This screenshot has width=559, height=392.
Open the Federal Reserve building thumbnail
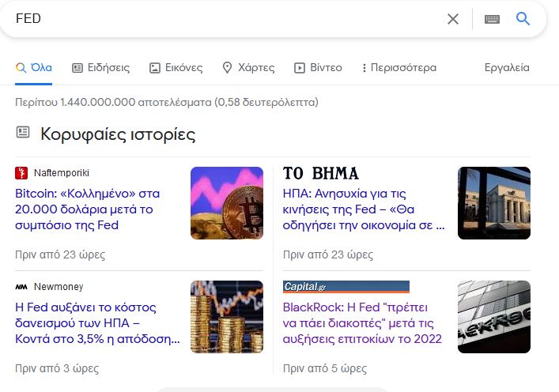coord(494,203)
